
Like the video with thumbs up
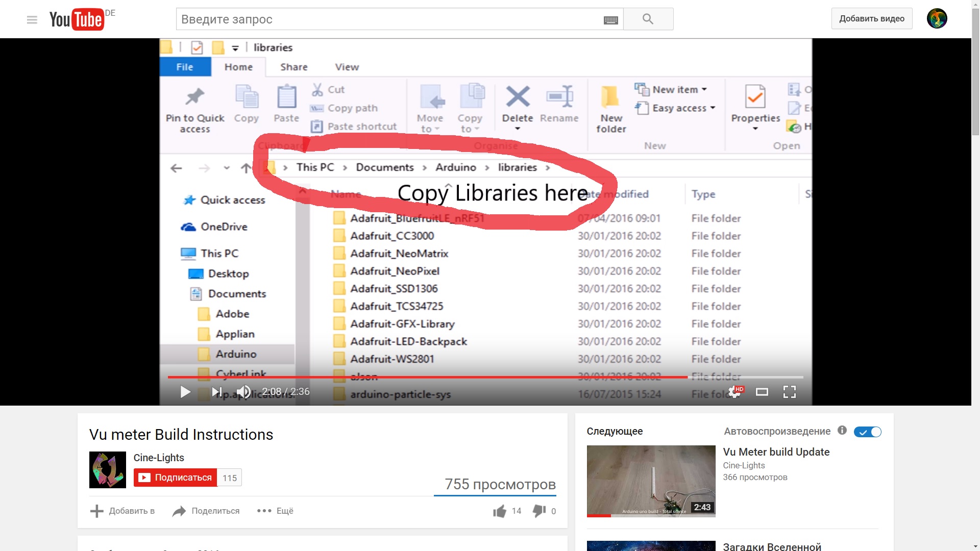click(x=500, y=511)
